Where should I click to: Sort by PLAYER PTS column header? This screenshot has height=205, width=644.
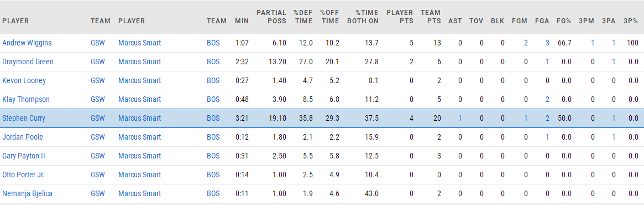point(400,17)
